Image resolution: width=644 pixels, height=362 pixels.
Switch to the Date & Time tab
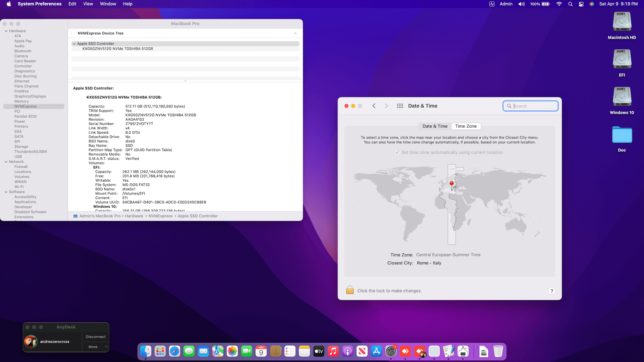435,126
